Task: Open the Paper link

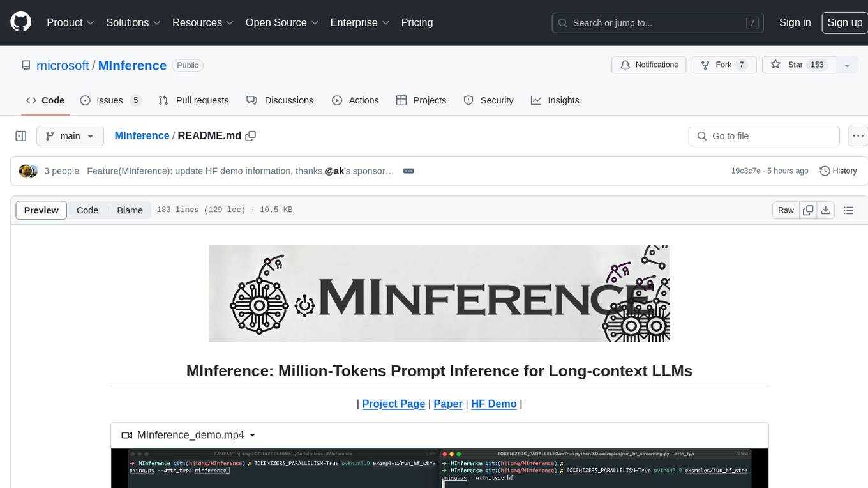Action: (448, 404)
